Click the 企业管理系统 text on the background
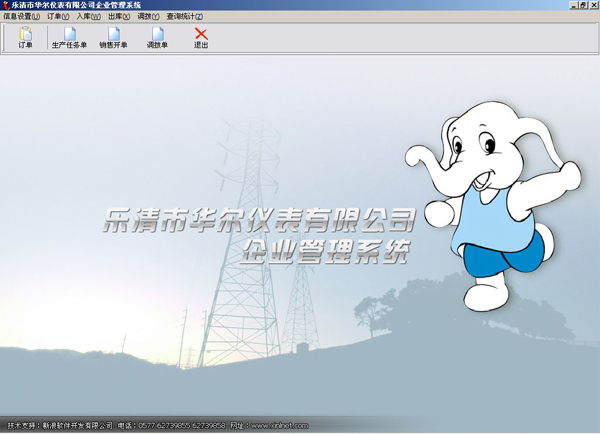Viewport: 600px width, 434px height. tap(325, 251)
